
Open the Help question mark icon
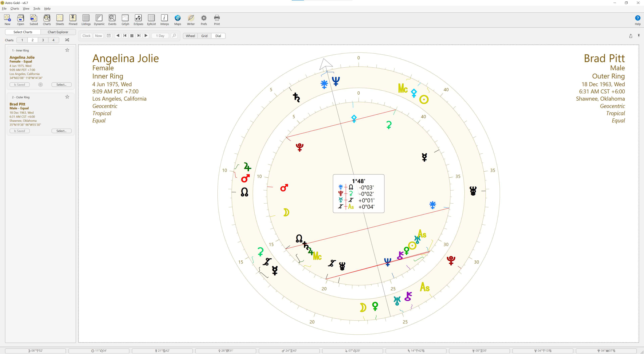point(637,20)
